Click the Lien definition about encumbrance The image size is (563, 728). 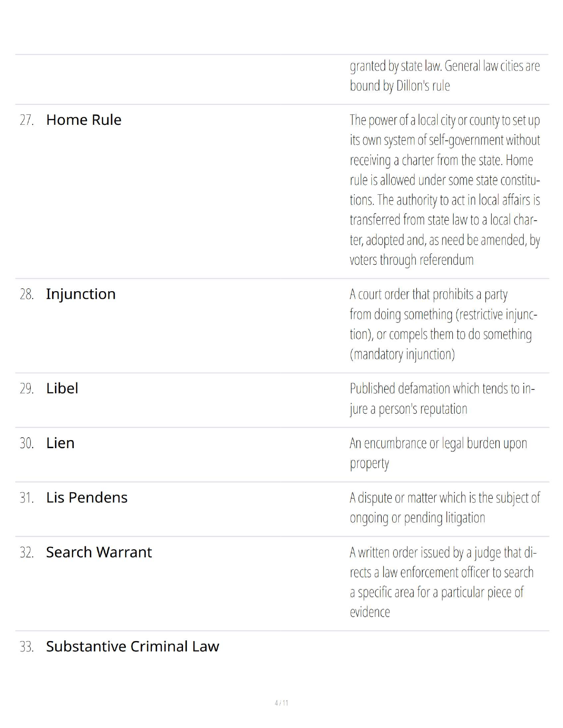pyautogui.click(x=438, y=453)
